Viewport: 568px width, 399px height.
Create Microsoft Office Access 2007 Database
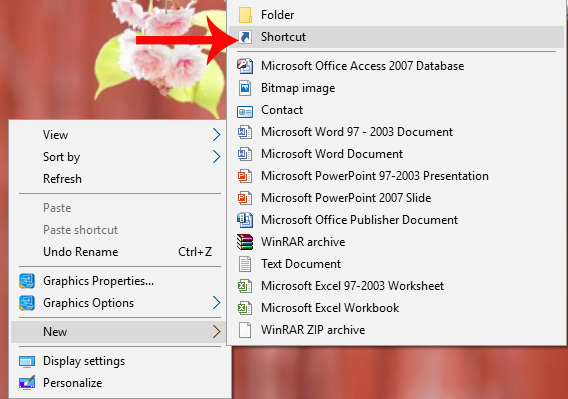[x=396, y=66]
